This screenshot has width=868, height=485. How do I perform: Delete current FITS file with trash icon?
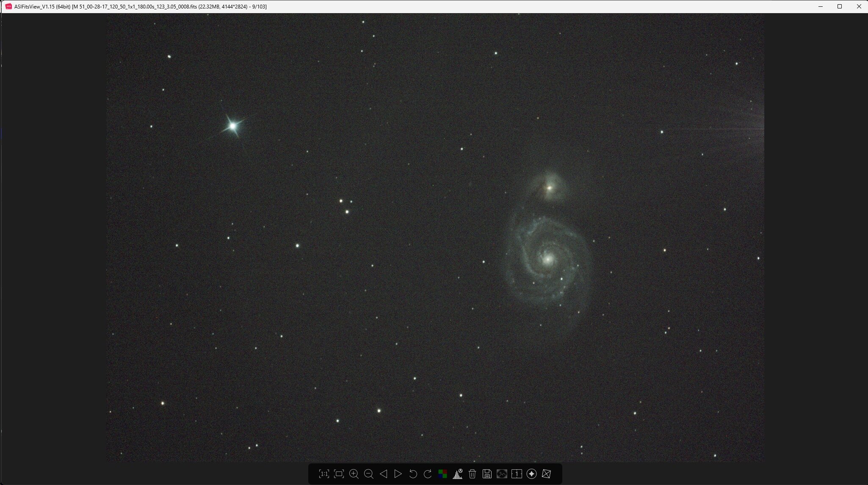[x=472, y=474]
